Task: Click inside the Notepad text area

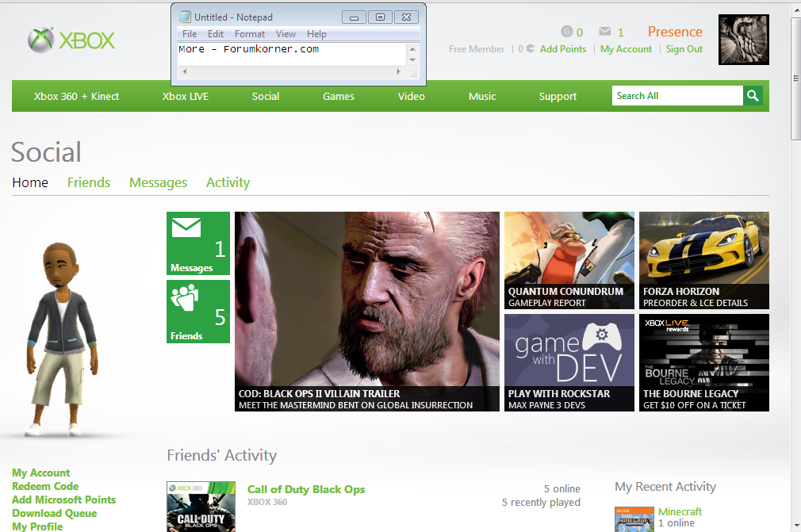Action: pyautogui.click(x=292, y=55)
